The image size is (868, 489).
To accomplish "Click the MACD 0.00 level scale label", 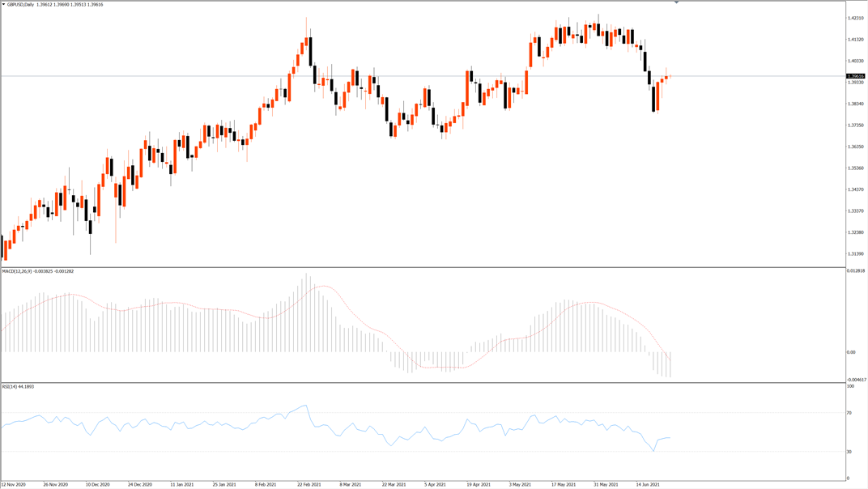I will [x=850, y=352].
